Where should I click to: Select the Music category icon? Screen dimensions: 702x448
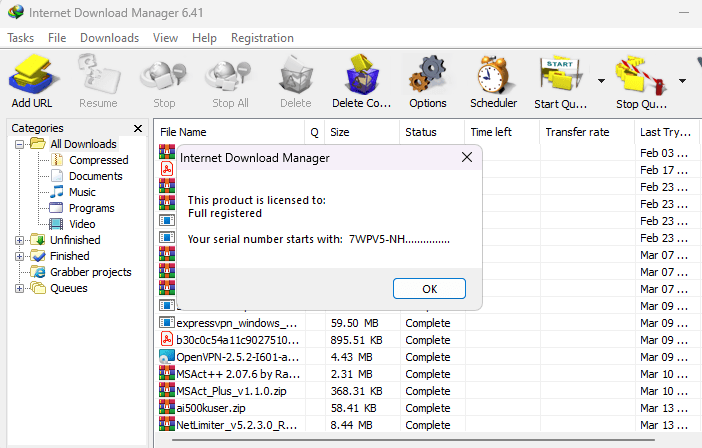click(x=57, y=192)
